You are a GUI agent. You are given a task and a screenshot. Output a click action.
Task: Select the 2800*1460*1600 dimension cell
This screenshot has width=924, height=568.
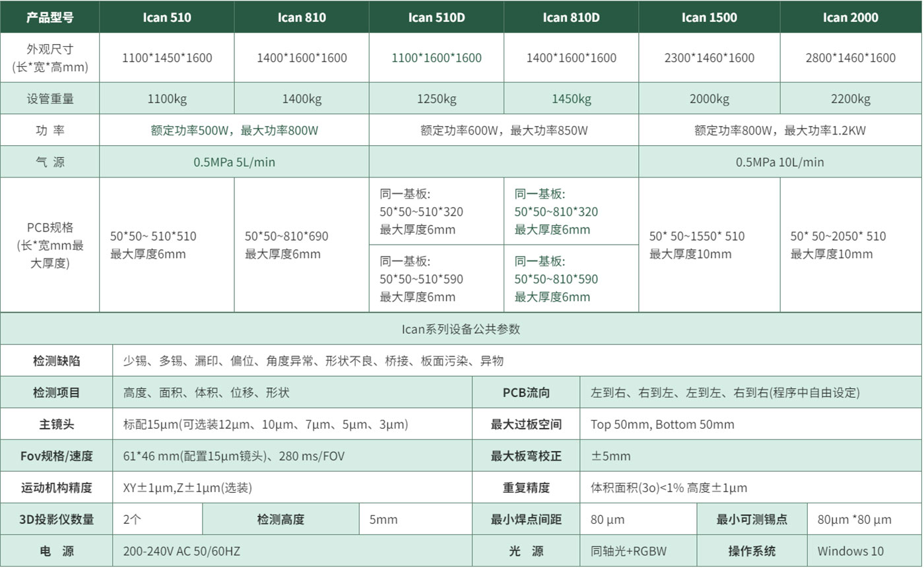click(x=850, y=58)
